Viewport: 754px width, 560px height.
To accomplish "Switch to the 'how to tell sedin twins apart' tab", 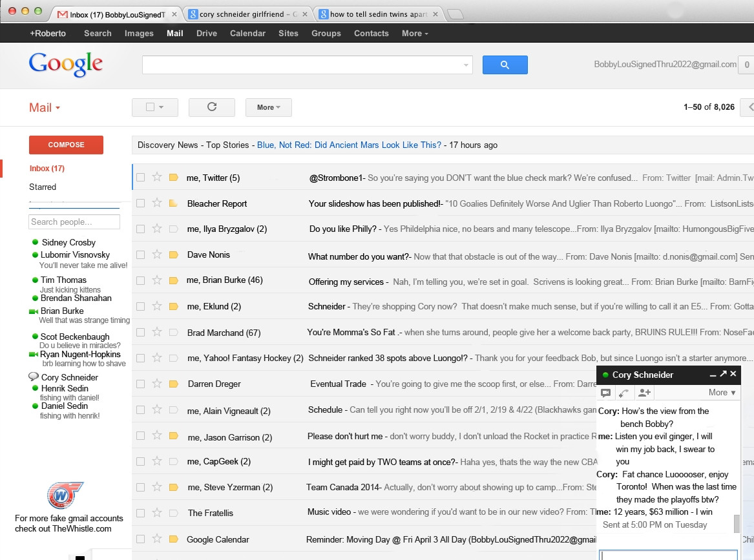I will click(x=379, y=14).
